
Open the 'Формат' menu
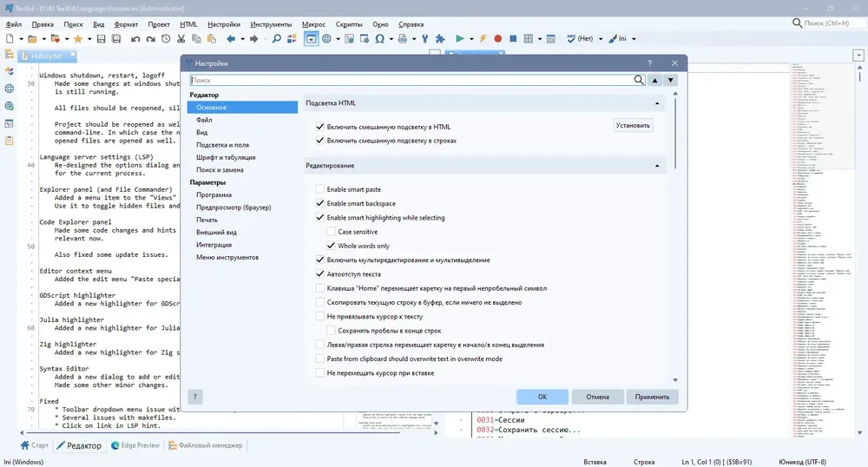pos(126,24)
